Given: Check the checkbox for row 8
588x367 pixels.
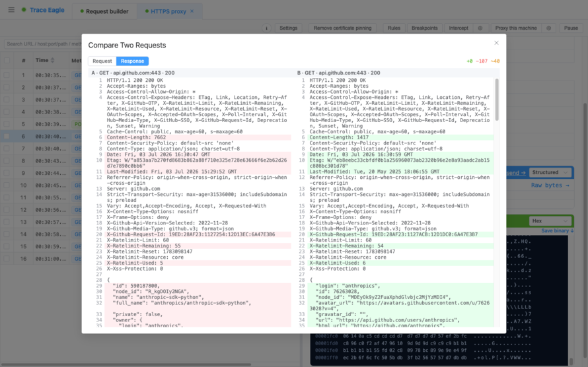Looking at the screenshot, I should point(7,160).
